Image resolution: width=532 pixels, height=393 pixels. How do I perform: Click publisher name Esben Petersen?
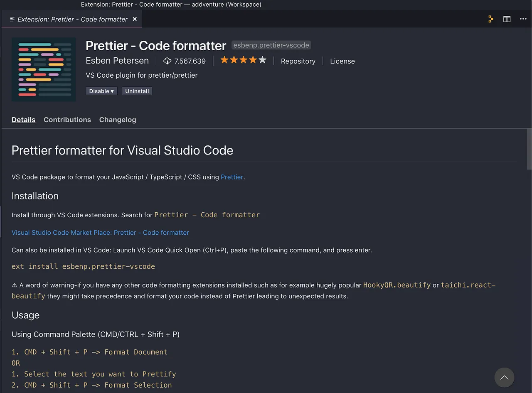[117, 61]
